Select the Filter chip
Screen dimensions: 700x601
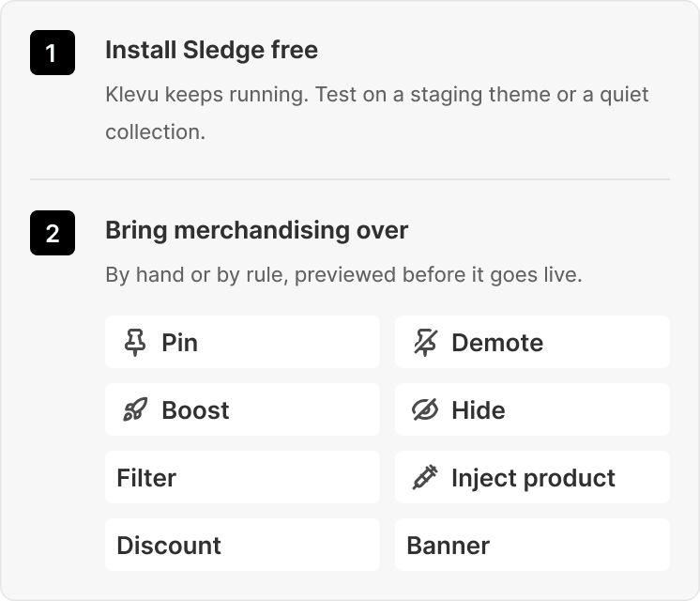242,477
